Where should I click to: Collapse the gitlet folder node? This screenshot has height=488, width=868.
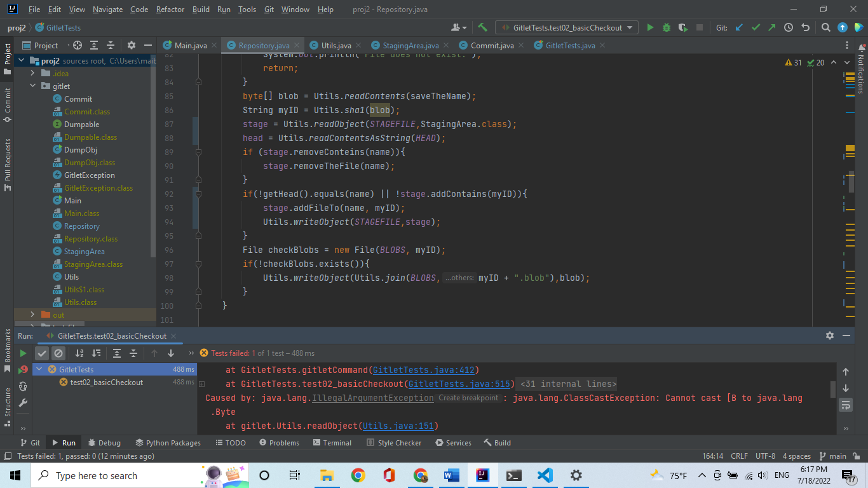(33, 86)
